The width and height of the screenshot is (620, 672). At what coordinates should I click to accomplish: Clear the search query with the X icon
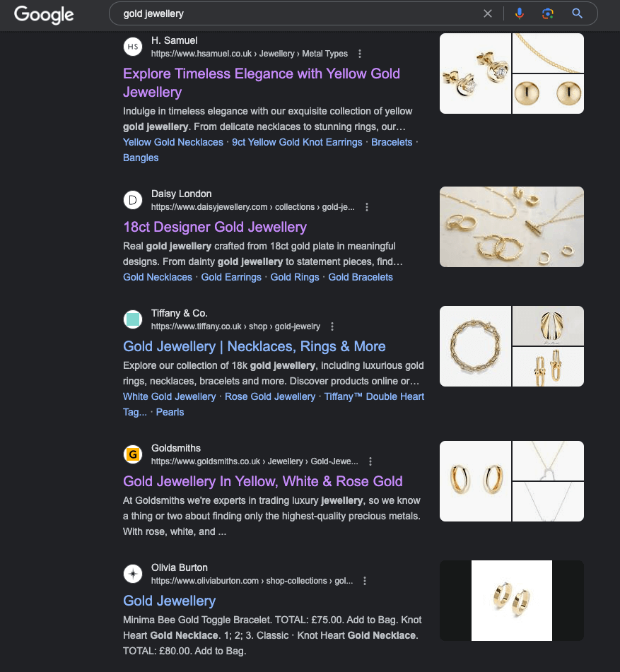tap(488, 13)
